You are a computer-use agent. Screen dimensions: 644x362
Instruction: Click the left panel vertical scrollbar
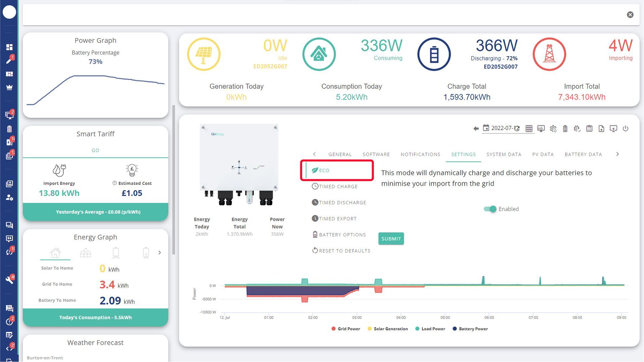[174, 180]
